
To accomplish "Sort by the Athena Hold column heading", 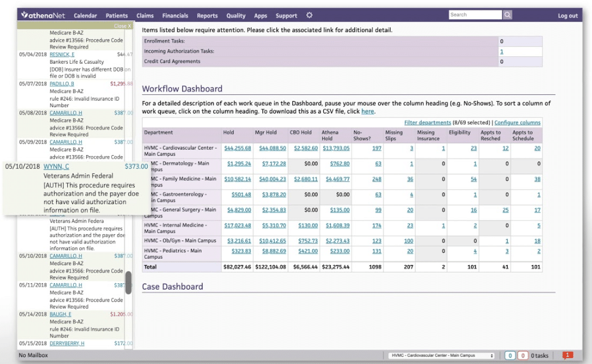I will click(330, 135).
